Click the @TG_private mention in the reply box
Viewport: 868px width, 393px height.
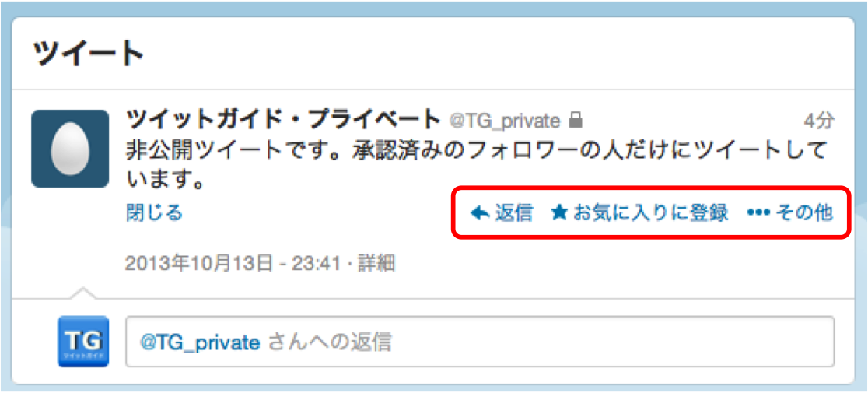tap(199, 343)
